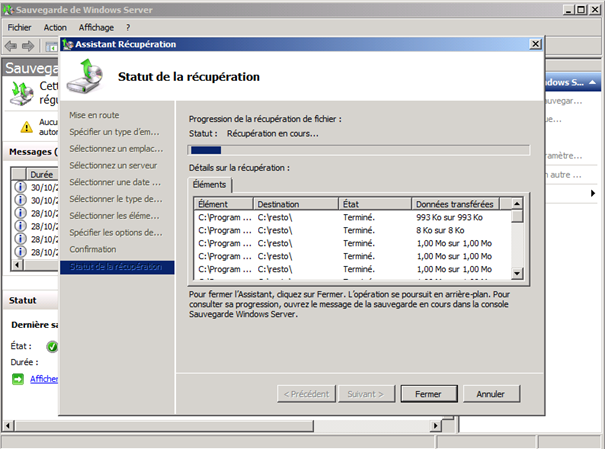Click the Spécifier les options de... step
Screen dimensions: 605x449
point(116,233)
